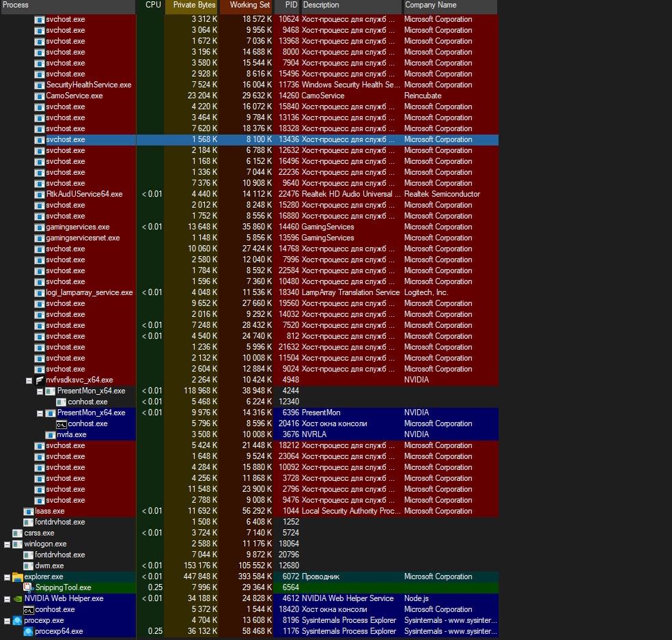Click icon of svchost.exe PID 10624

pyautogui.click(x=40, y=20)
